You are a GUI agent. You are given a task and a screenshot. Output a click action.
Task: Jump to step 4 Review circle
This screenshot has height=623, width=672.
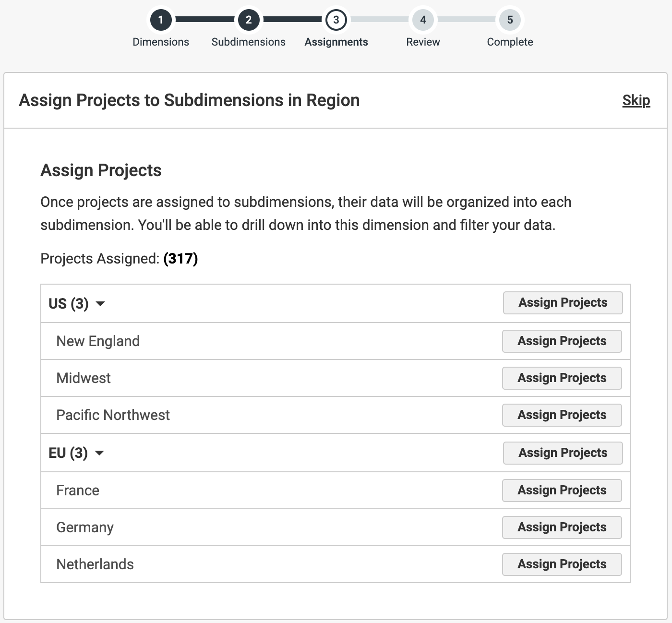(x=423, y=20)
